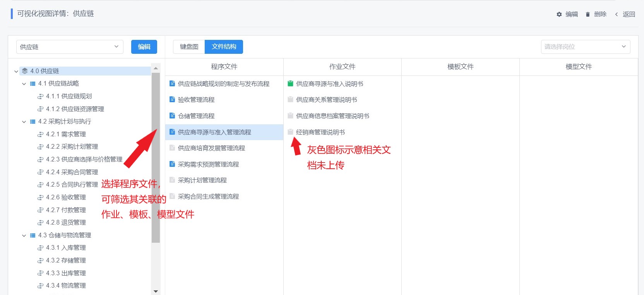Click the gear icon next to 编辑 in header

point(559,14)
